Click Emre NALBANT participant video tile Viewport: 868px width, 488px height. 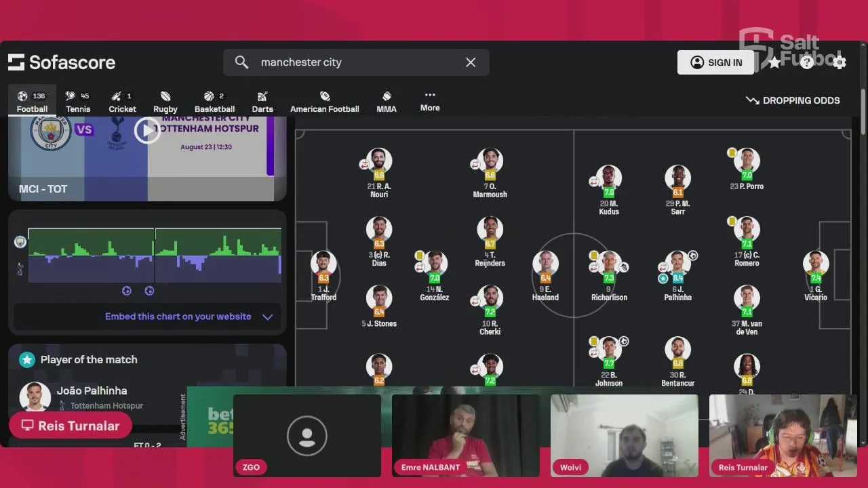click(466, 436)
